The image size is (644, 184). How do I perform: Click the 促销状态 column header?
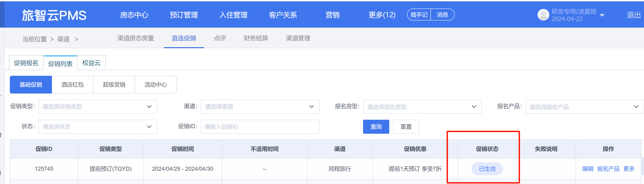(487, 149)
